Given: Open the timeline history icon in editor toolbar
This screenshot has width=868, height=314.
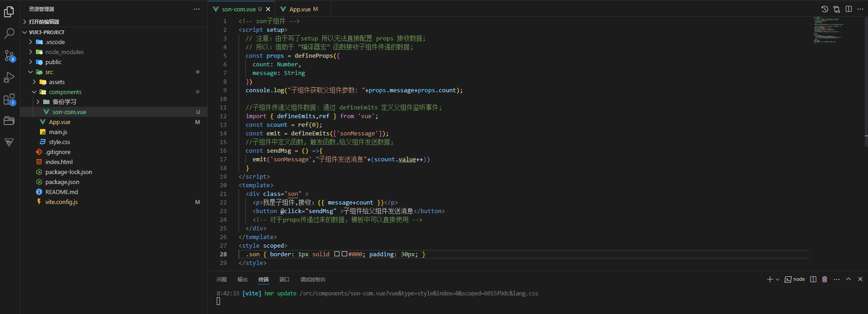Looking at the screenshot, I should coord(825,9).
